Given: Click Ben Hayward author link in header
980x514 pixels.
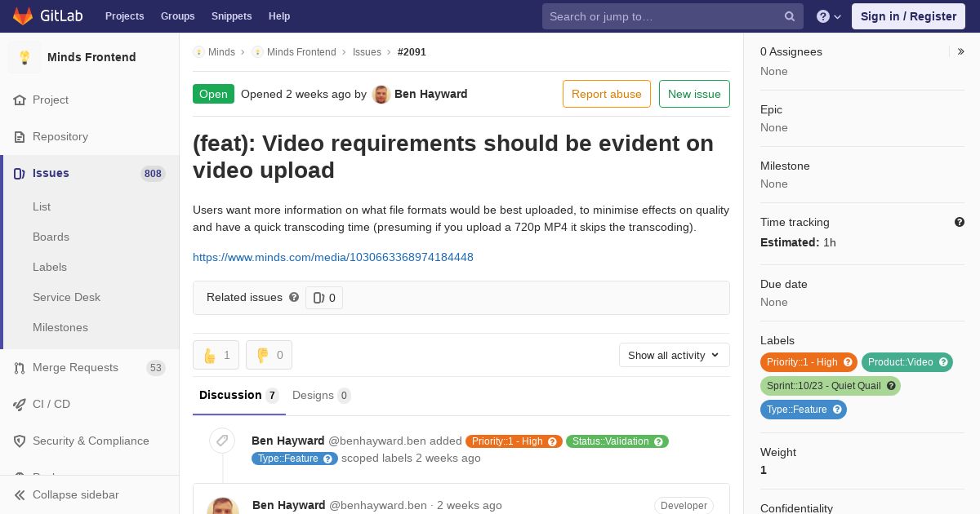Looking at the screenshot, I should pyautogui.click(x=431, y=94).
